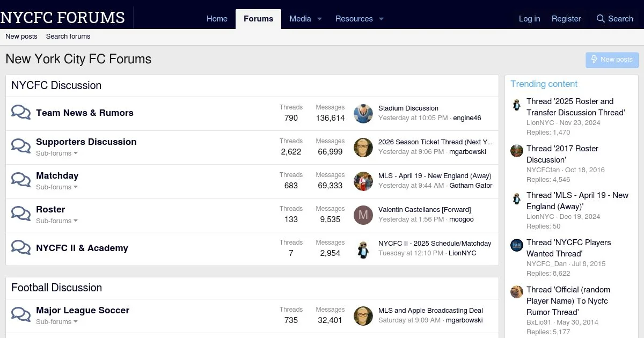This screenshot has height=338, width=644.
Task: Open the Supporters Discussion forum
Action: (86, 142)
